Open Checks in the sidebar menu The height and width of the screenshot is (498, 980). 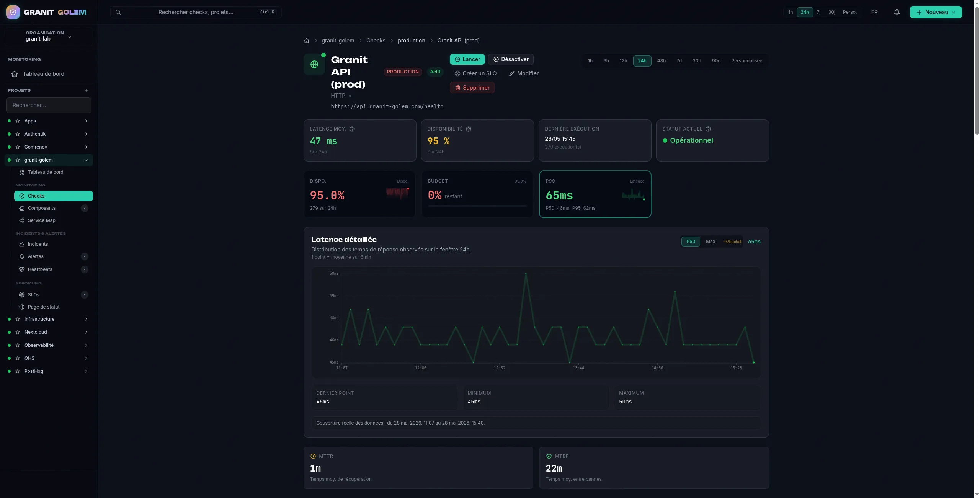click(53, 196)
